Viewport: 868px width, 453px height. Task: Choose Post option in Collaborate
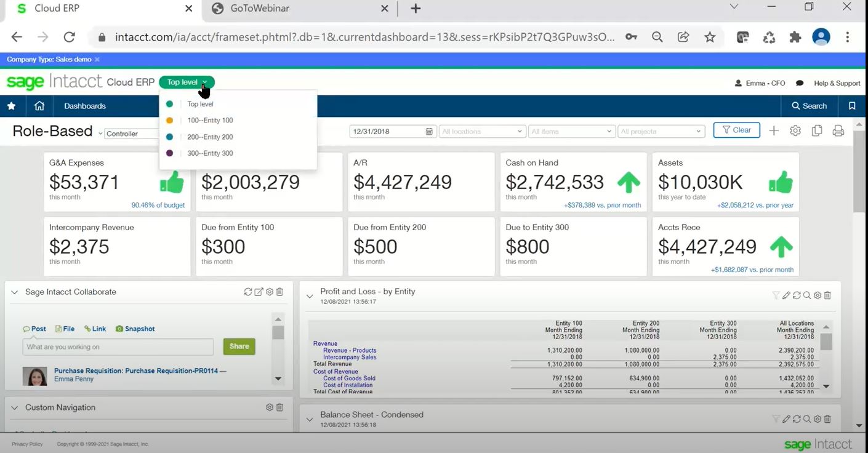pyautogui.click(x=34, y=329)
